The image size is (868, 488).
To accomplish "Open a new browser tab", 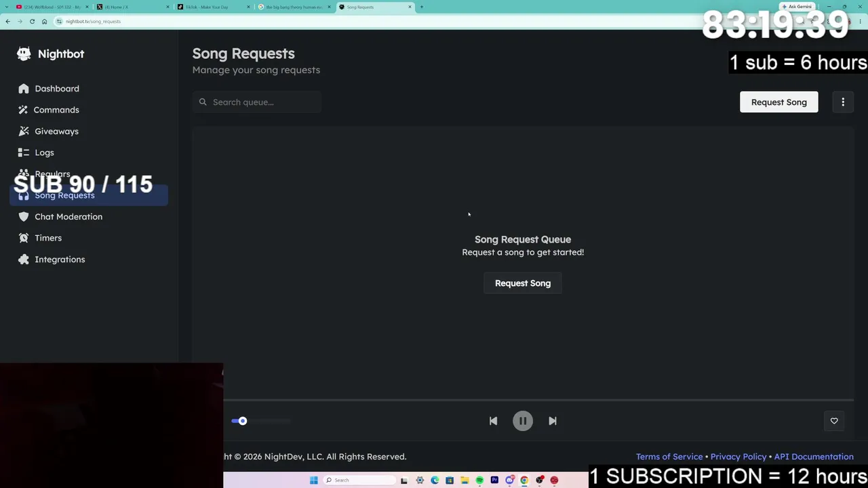I will tap(422, 7).
